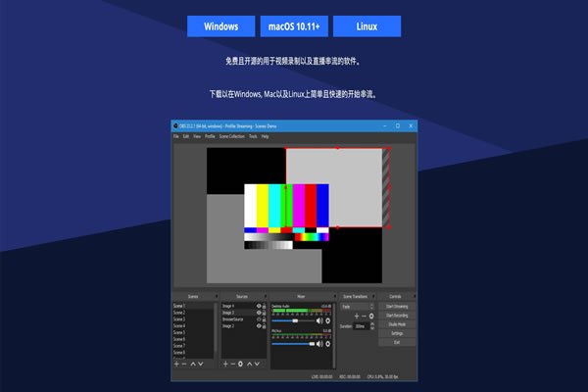This screenshot has width=588, height=392.
Task: Click the macOS 10.11+ download button
Action: point(294,26)
